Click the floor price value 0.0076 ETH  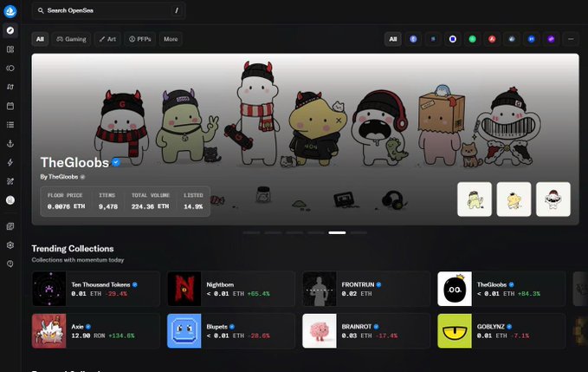click(x=66, y=206)
